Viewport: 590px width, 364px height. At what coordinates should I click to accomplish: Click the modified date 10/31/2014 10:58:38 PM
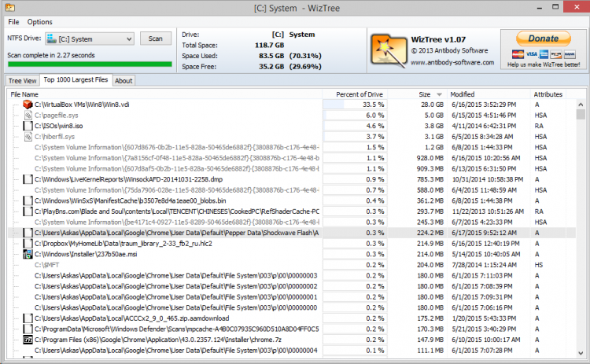pos(488,179)
